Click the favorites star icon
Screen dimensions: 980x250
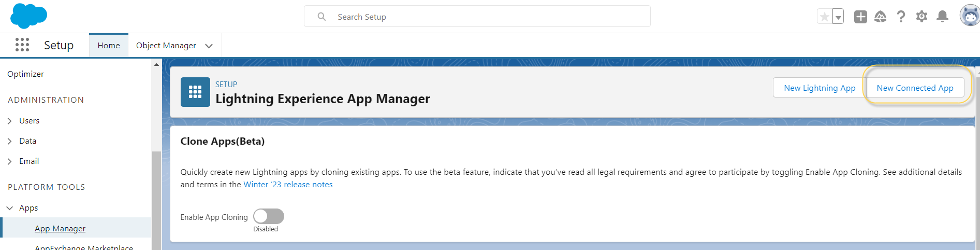coord(824,17)
